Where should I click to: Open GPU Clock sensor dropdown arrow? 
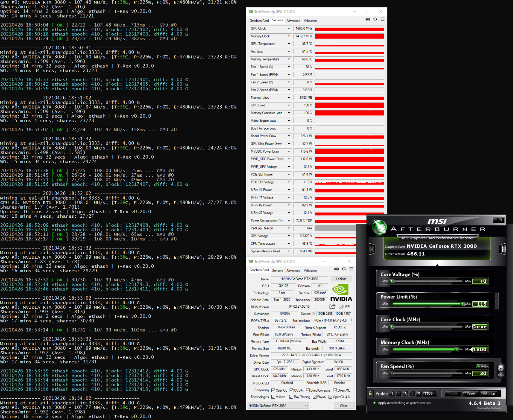pyautogui.click(x=289, y=28)
